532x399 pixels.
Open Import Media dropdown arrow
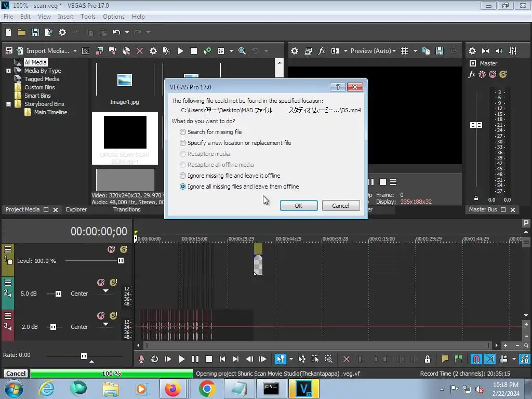(75, 51)
